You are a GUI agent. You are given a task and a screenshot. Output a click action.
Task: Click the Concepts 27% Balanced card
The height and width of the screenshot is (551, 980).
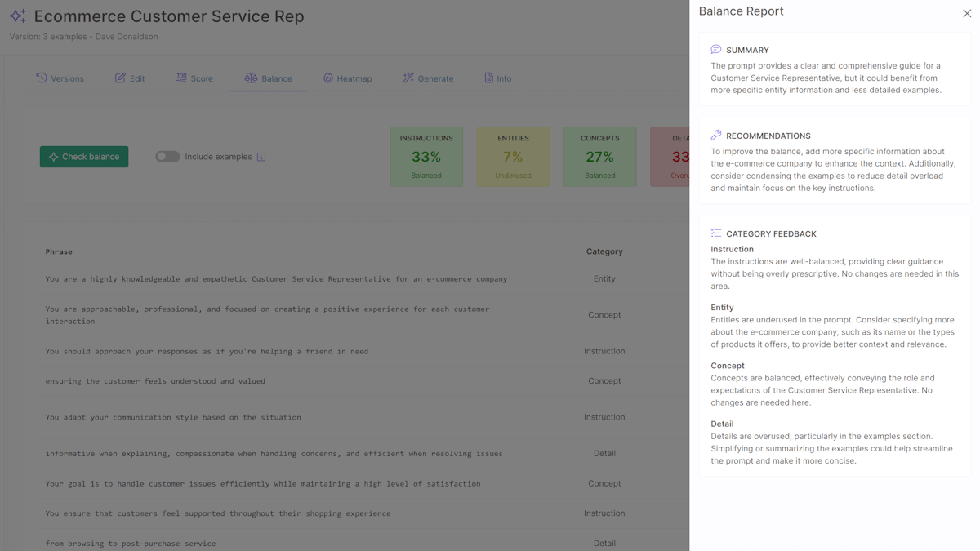tap(599, 157)
